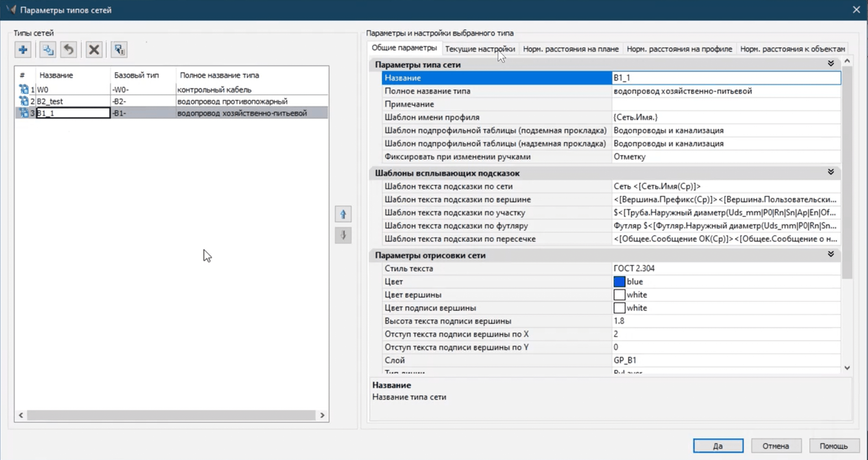Move selected type up with arrow button

343,214
